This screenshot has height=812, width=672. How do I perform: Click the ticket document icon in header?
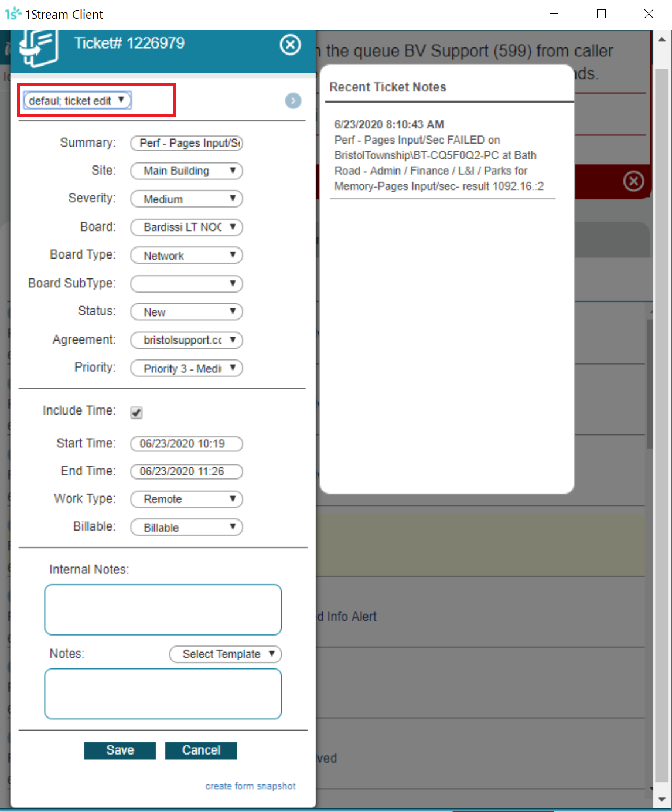click(39, 47)
